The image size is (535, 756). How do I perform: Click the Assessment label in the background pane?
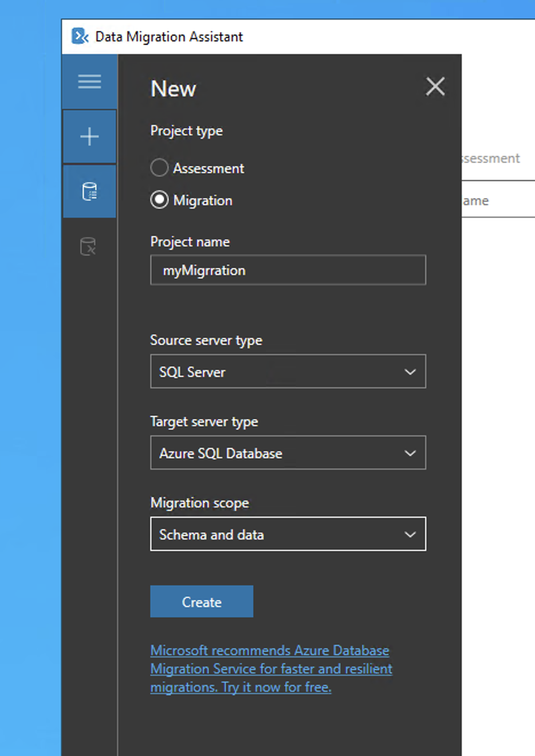point(494,158)
